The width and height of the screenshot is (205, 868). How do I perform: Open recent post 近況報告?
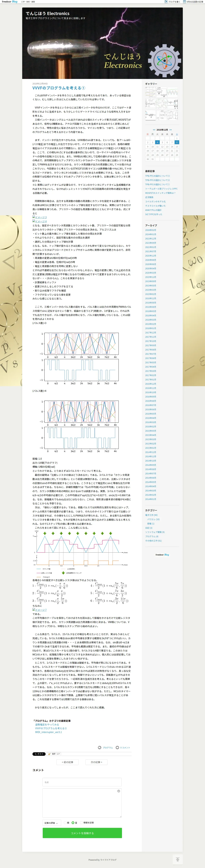[x=149, y=197]
